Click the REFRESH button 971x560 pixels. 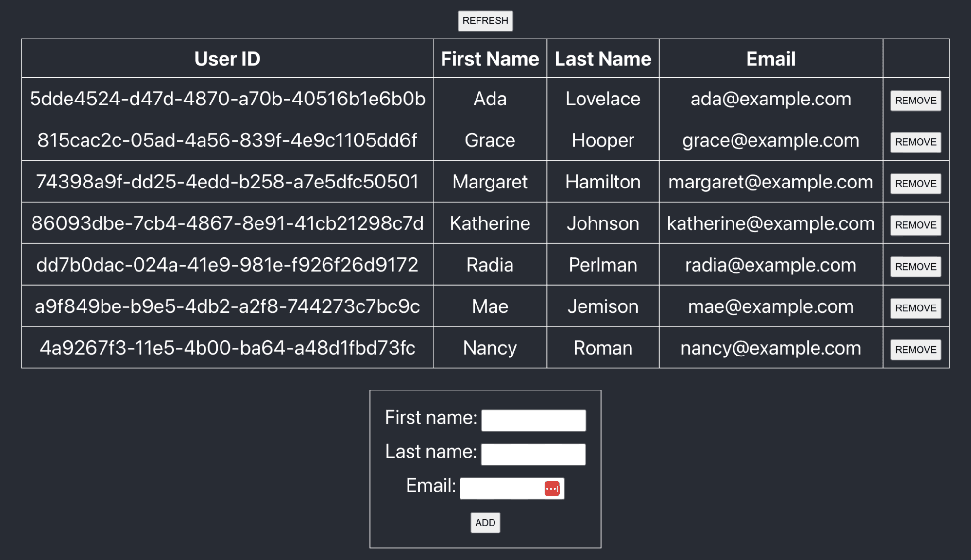point(485,20)
